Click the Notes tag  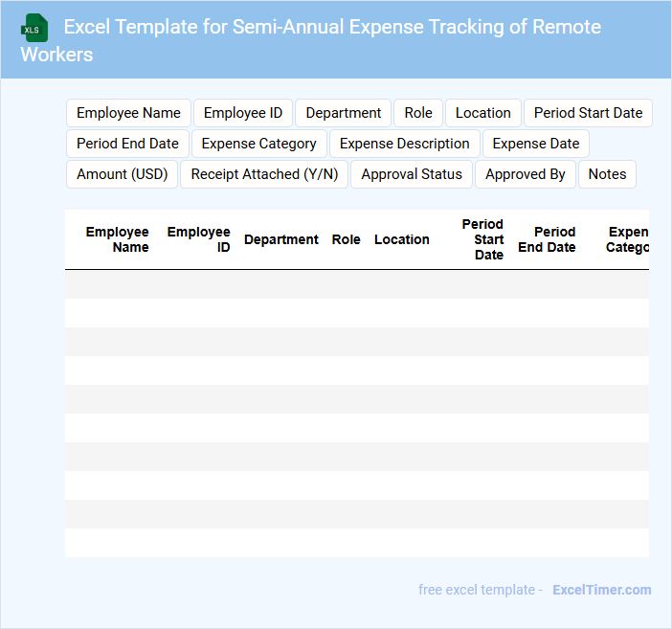click(x=607, y=174)
